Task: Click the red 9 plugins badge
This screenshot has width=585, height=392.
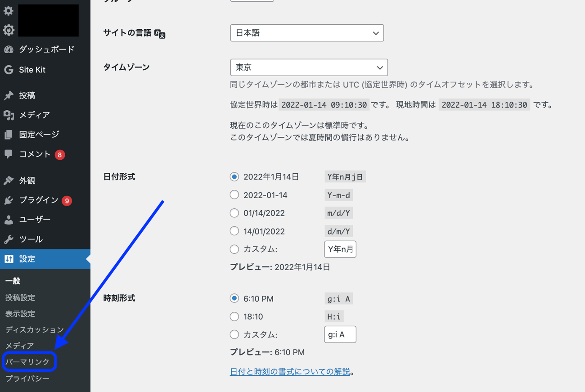Action: coord(67,201)
